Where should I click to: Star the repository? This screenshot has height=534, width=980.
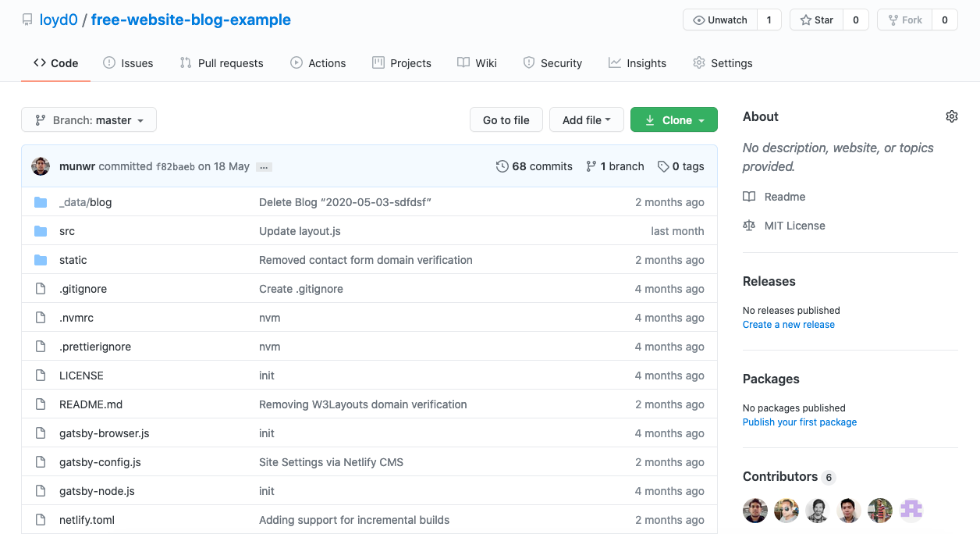(x=816, y=20)
